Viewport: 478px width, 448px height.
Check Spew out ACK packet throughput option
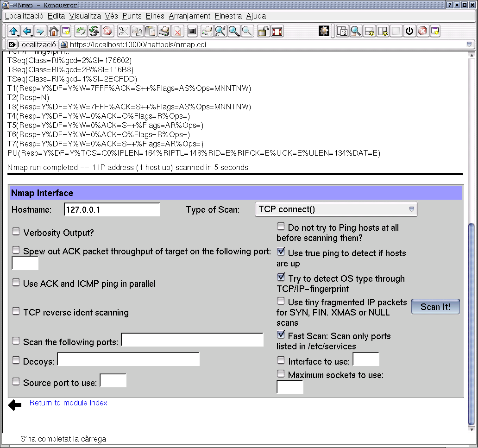coord(16,250)
